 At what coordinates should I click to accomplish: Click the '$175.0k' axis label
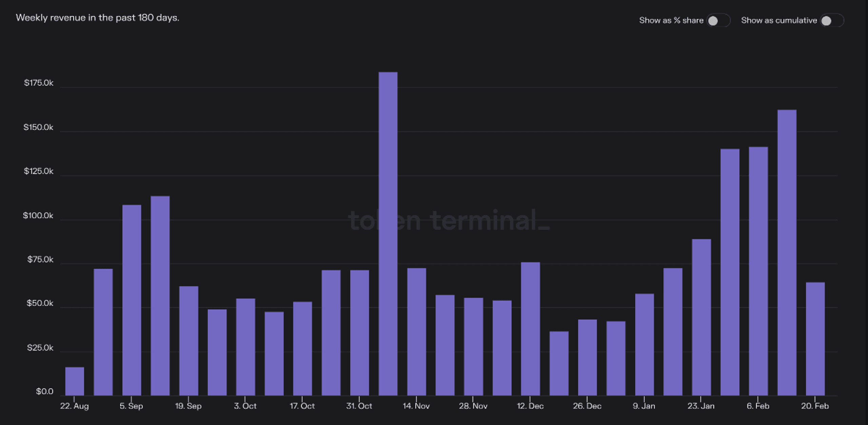point(39,83)
